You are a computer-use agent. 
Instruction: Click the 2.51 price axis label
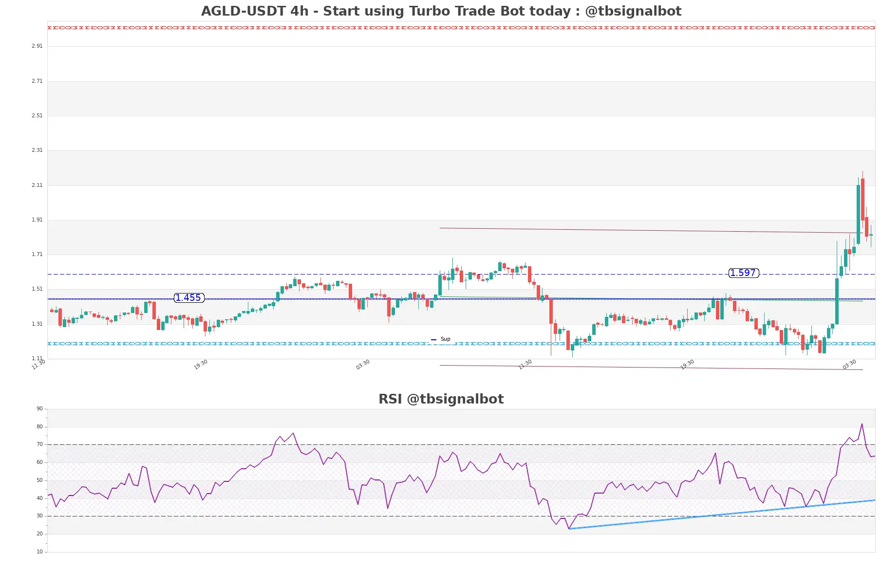coord(37,116)
